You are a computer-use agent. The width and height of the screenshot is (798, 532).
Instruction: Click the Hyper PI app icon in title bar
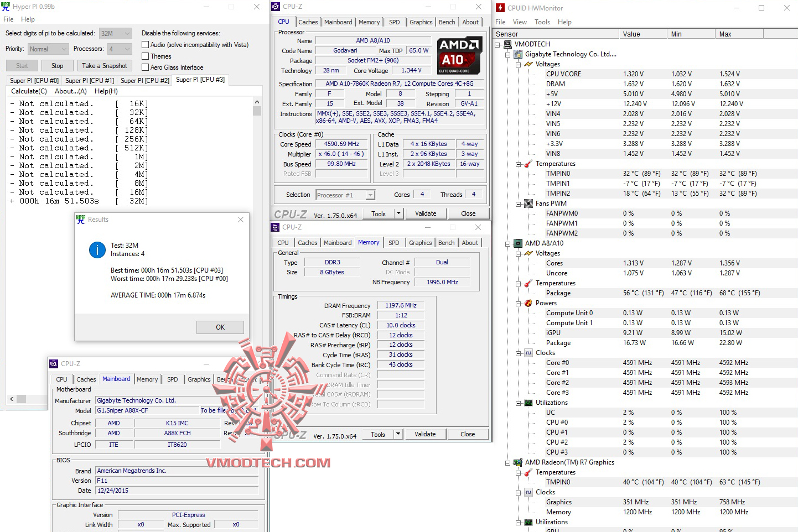[x=6, y=7]
